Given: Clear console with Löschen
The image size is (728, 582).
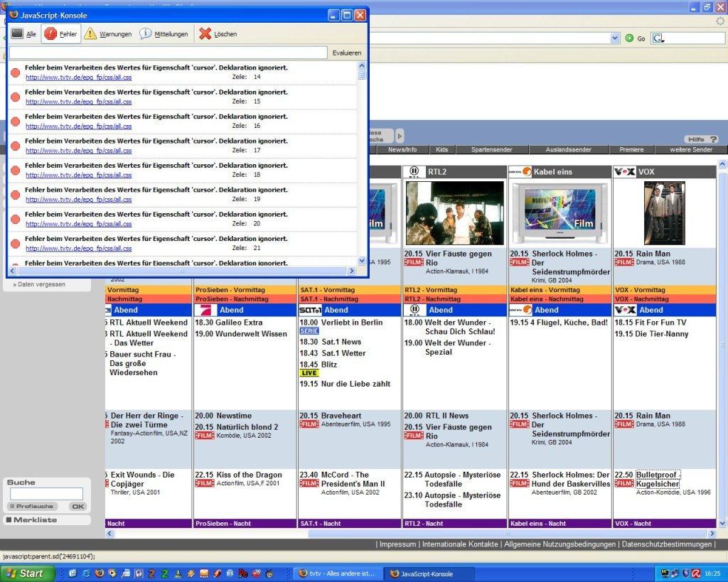Looking at the screenshot, I should tap(218, 34).
